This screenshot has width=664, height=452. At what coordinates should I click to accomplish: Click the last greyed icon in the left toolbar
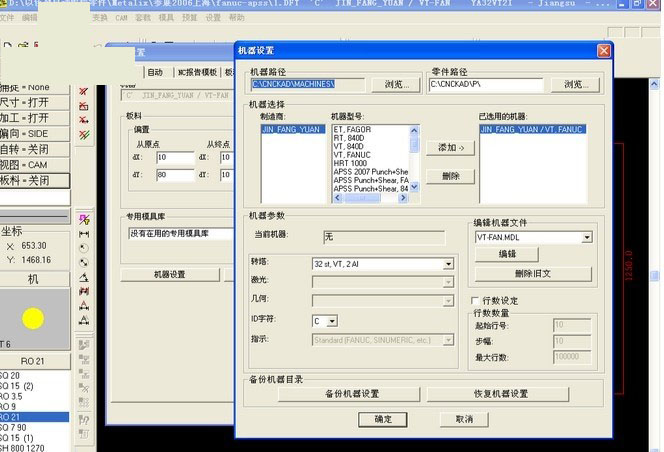tap(84, 434)
